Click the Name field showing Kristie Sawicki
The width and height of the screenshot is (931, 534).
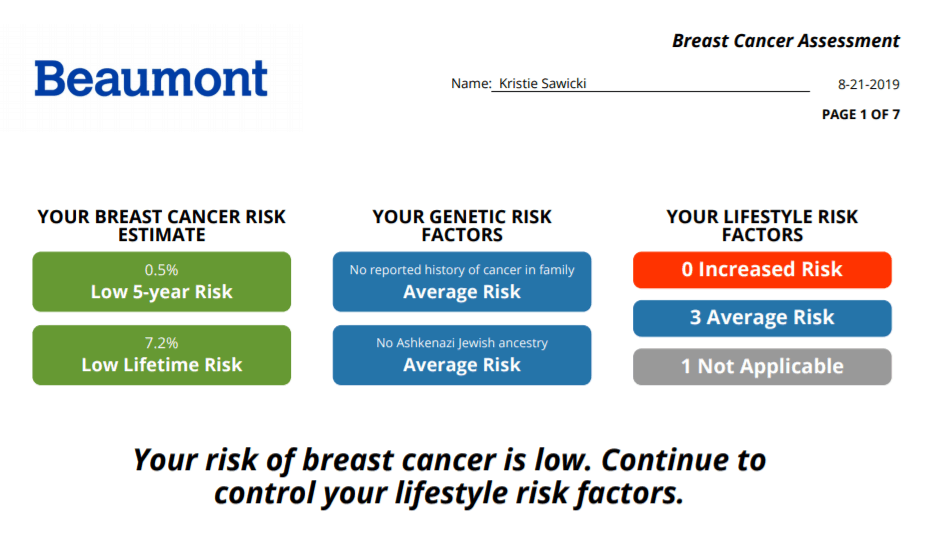click(651, 84)
